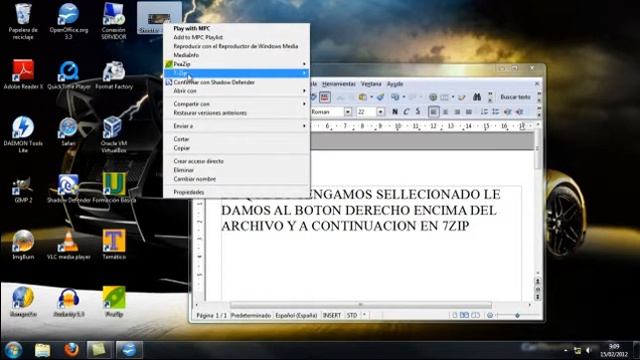This screenshot has height=360, width=640.
Task: Open the Conexión SERVIDOR desktop shortcut
Action: click(114, 21)
